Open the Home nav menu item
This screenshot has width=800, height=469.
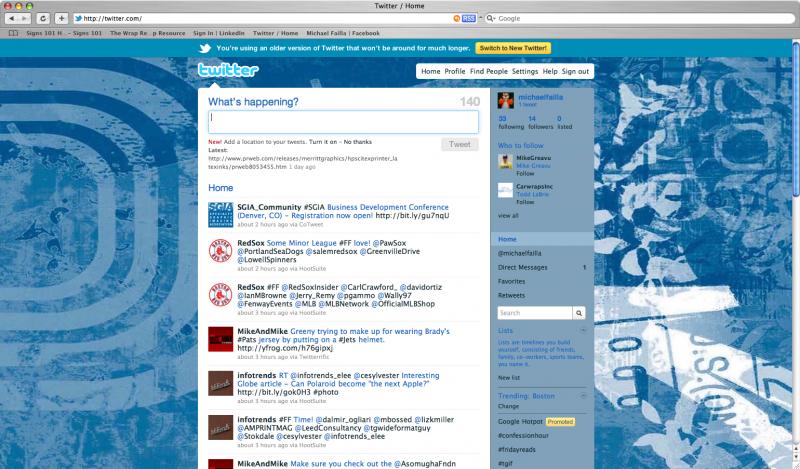point(431,71)
